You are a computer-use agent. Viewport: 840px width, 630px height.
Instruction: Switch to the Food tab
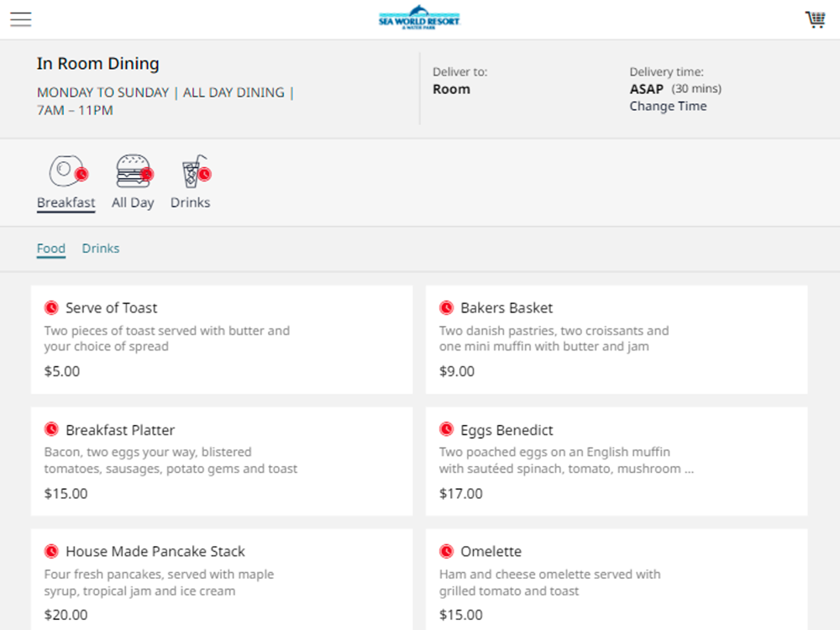51,249
